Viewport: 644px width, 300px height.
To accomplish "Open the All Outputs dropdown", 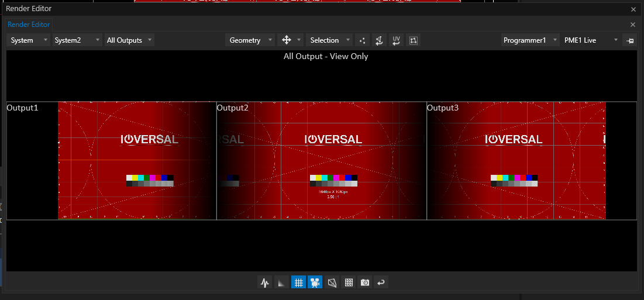I will (129, 40).
